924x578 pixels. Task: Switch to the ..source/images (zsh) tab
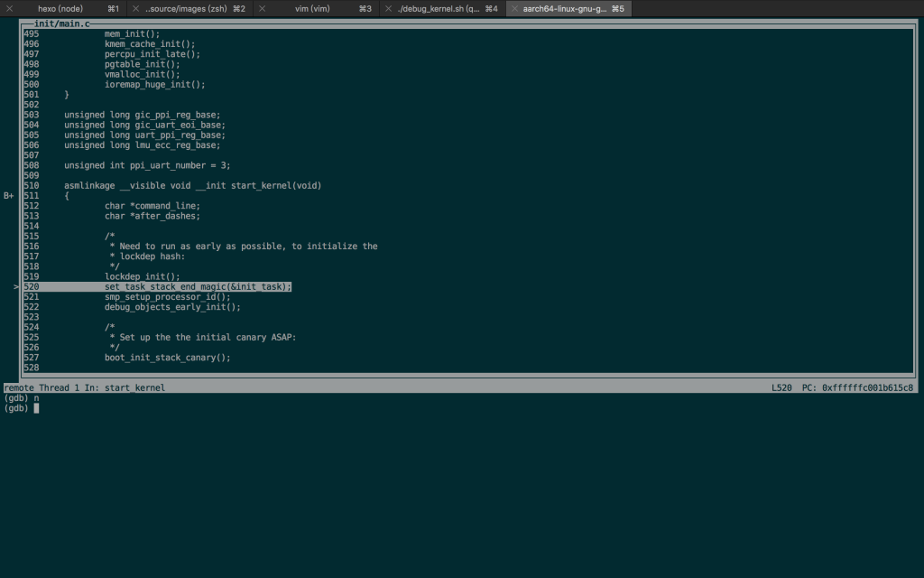[189, 9]
